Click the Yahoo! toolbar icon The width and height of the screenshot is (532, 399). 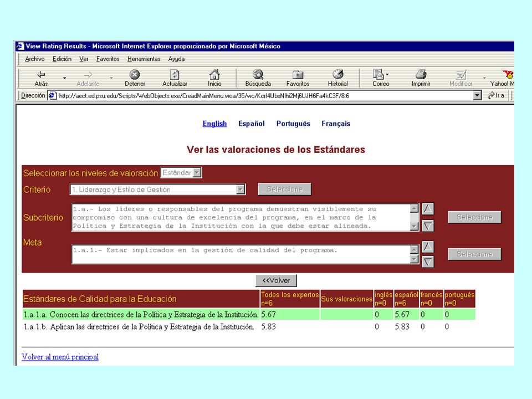508,74
